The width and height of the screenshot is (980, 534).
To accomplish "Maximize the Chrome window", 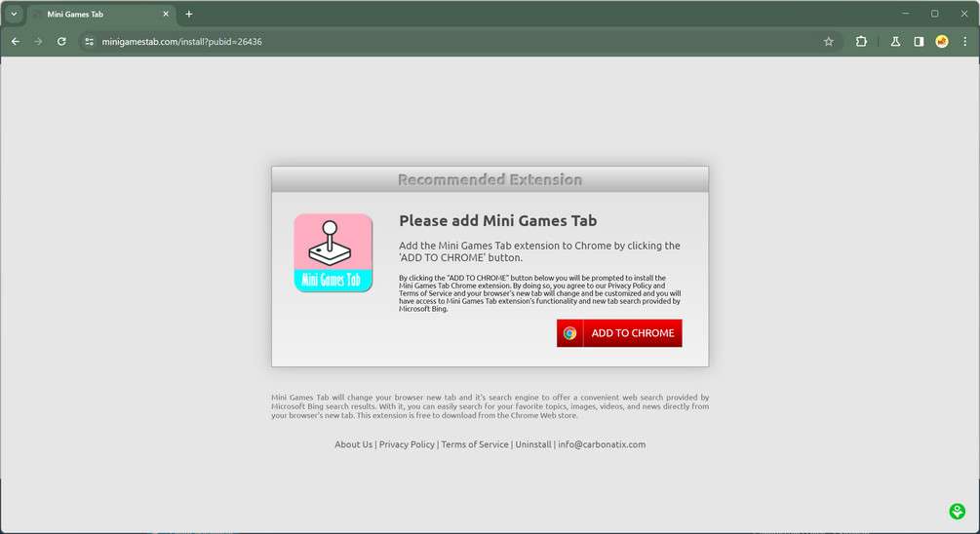I will [934, 13].
